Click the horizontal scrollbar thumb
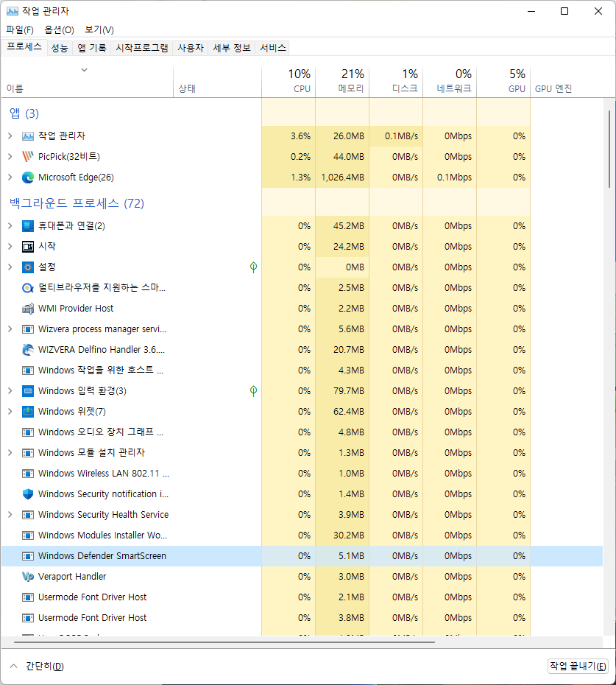Image resolution: width=616 pixels, height=685 pixels. pyautogui.click(x=224, y=642)
